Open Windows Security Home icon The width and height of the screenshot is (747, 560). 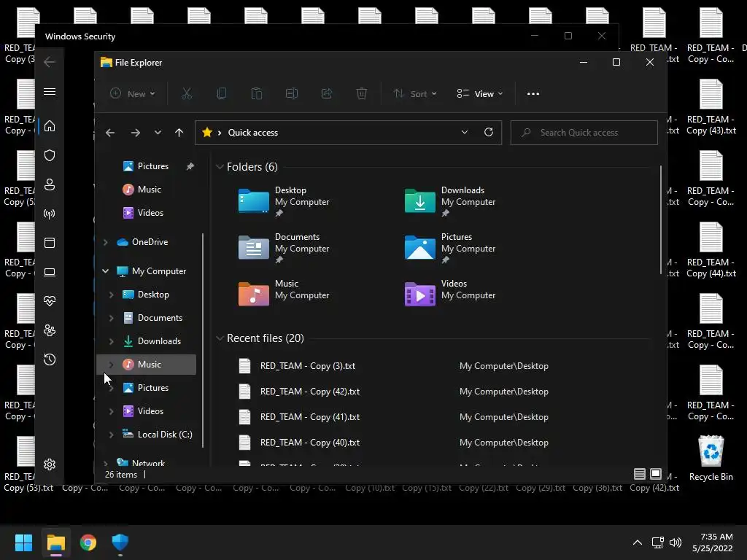point(50,126)
